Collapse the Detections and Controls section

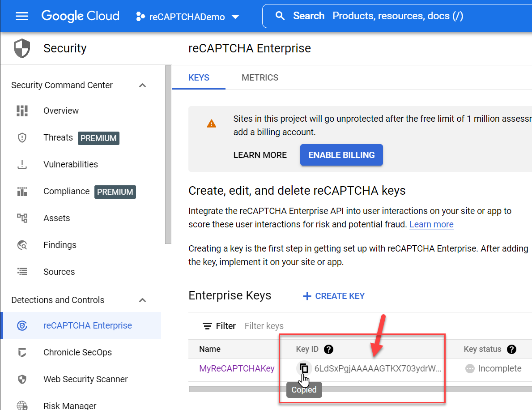tap(142, 300)
